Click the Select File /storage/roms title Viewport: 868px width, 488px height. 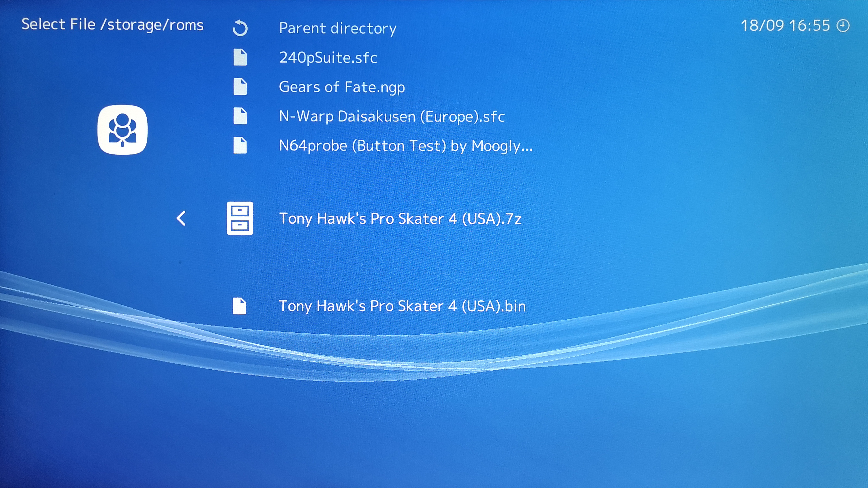click(112, 25)
